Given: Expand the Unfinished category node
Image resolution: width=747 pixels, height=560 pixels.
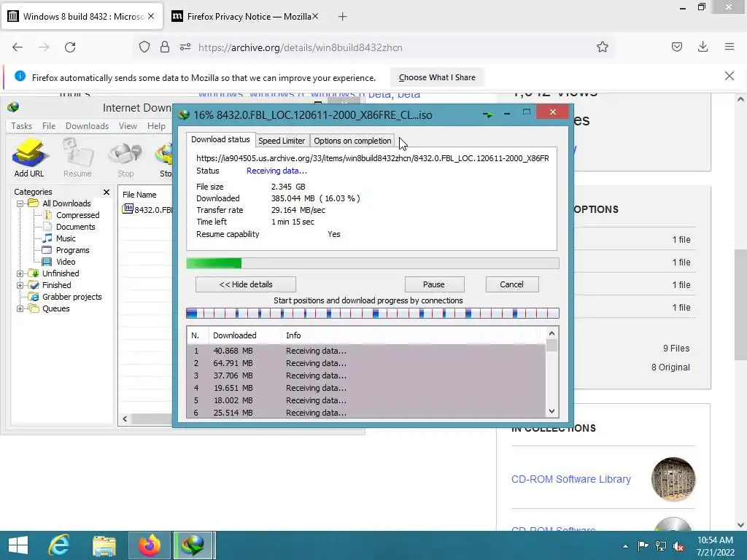Looking at the screenshot, I should (20, 274).
